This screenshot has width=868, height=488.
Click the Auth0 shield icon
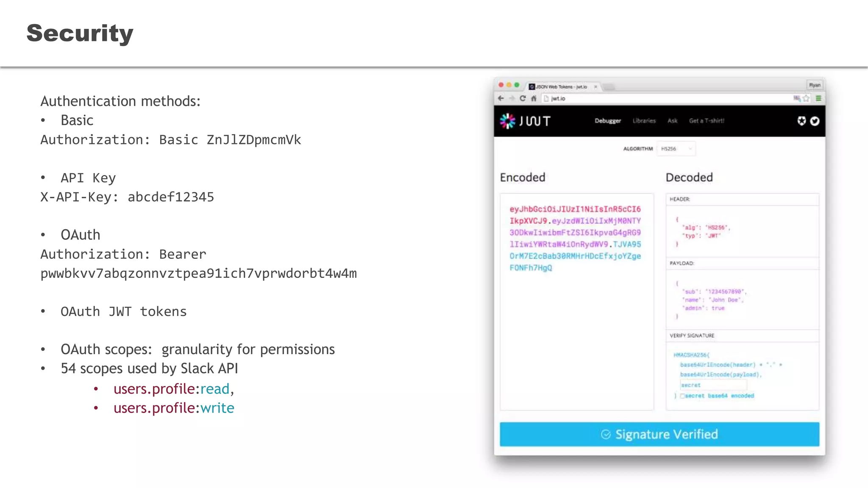(x=801, y=121)
